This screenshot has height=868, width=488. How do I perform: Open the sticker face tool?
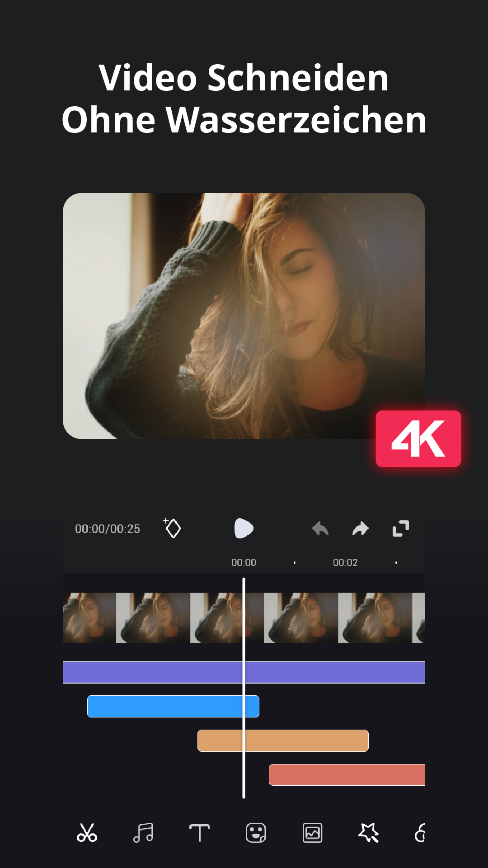[x=256, y=833]
